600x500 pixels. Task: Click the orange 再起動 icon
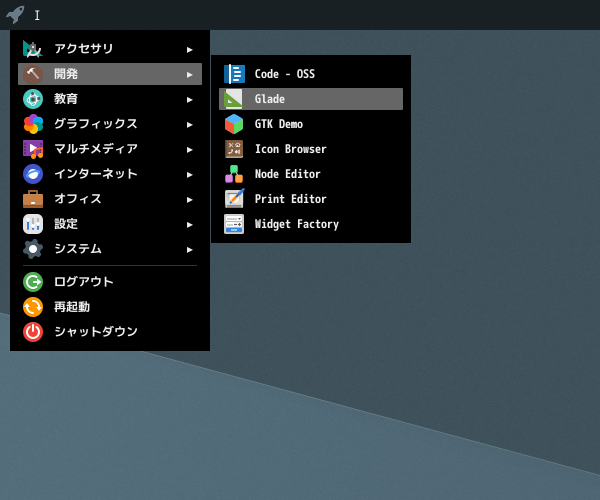33,307
